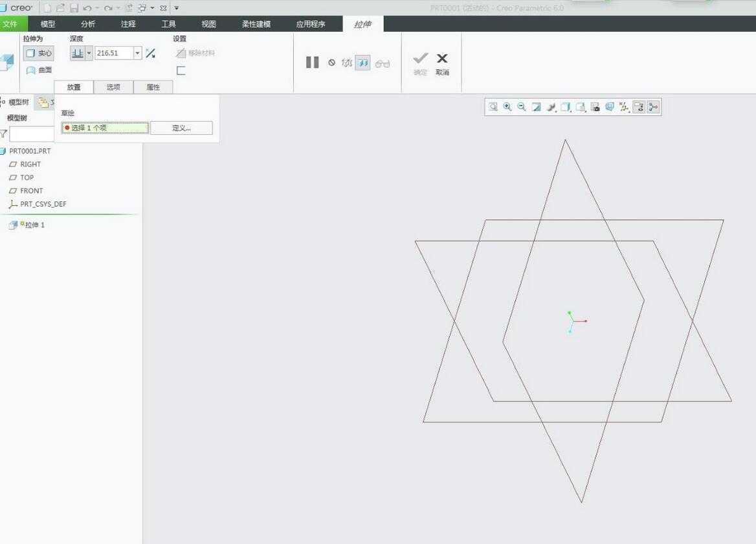The height and width of the screenshot is (544, 756).
Task: Toggle the unattached preview icon
Action: click(347, 63)
